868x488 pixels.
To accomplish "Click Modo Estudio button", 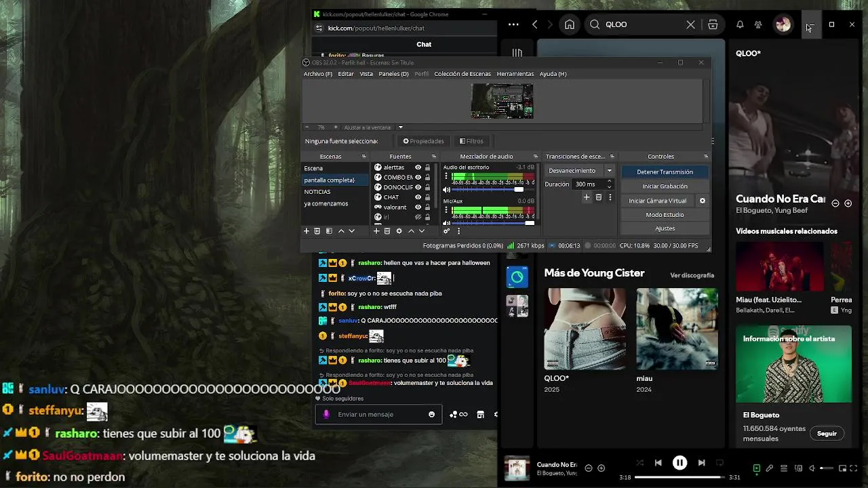I will [x=665, y=215].
